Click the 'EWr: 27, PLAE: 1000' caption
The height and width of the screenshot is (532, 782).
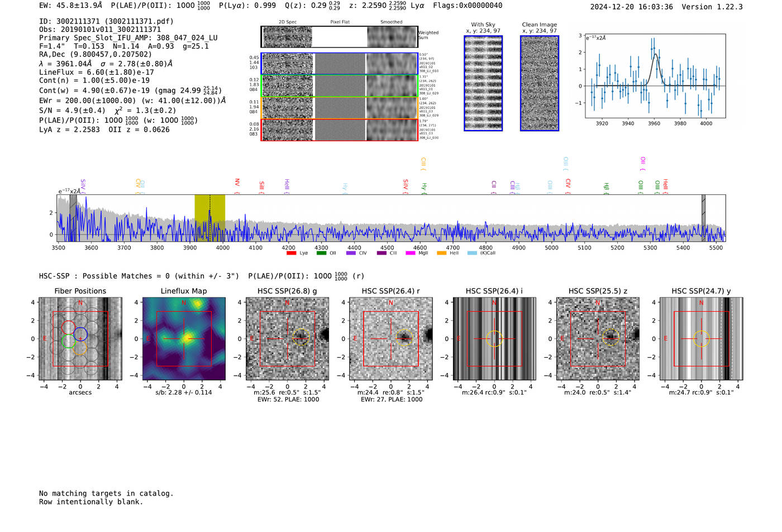[x=392, y=400]
